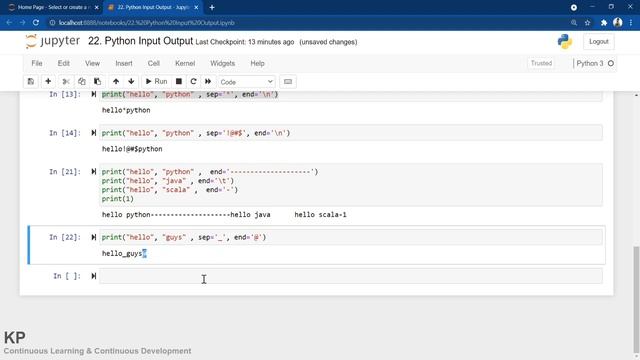Open a new browser tab
This screenshot has height=360, width=640.
[x=212, y=7]
